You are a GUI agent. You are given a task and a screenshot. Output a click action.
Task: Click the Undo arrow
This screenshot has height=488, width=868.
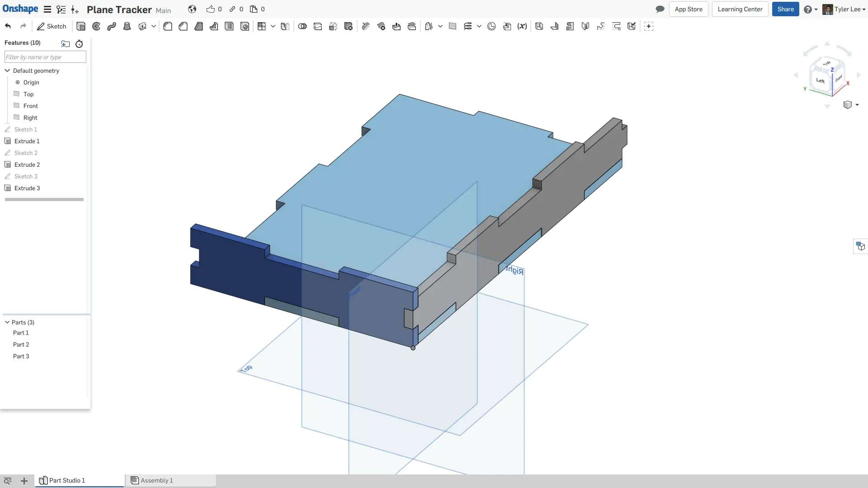point(7,26)
